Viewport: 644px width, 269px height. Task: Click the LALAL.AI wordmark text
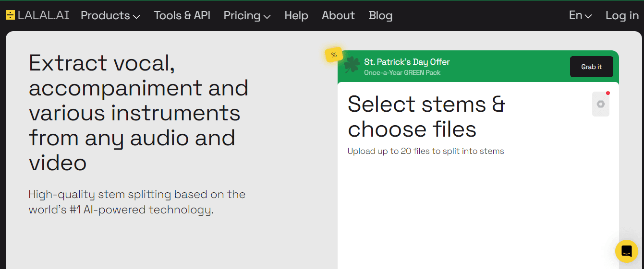(44, 15)
